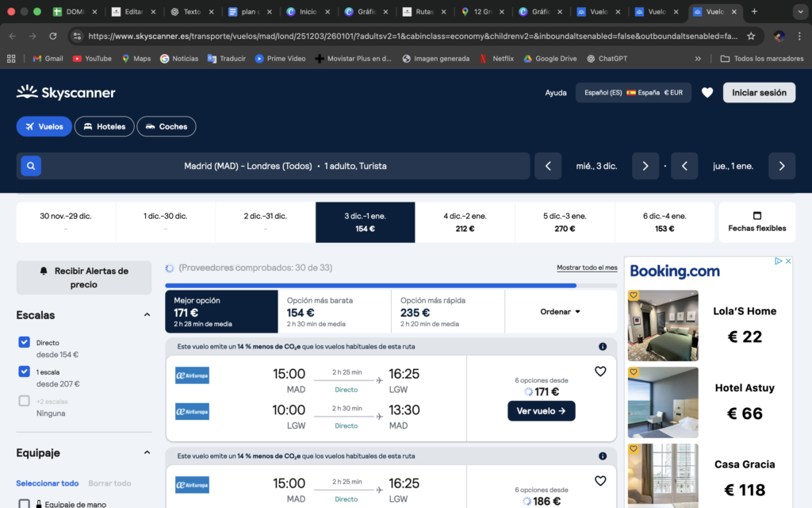Switch to the Hoteles tab

pyautogui.click(x=105, y=126)
